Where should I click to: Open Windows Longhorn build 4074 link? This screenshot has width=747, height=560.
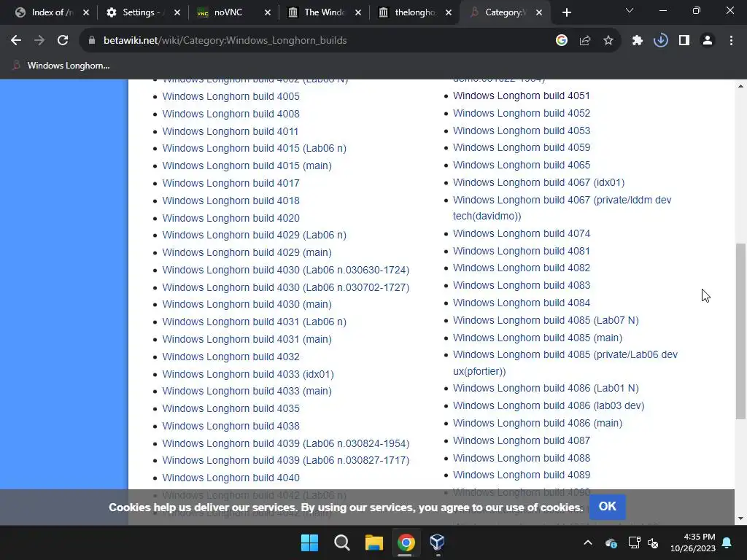coord(521,234)
